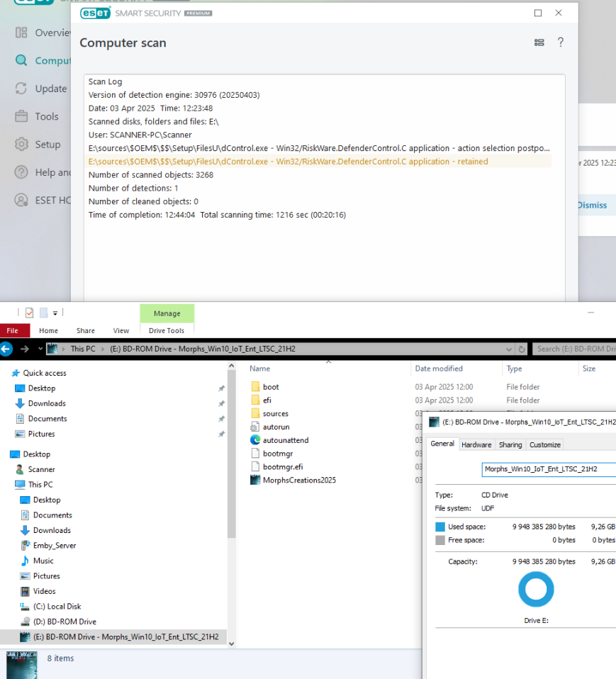The width and height of the screenshot is (616, 679).
Task: Click the pin icon beside Quick access Downloads
Action: (x=221, y=403)
